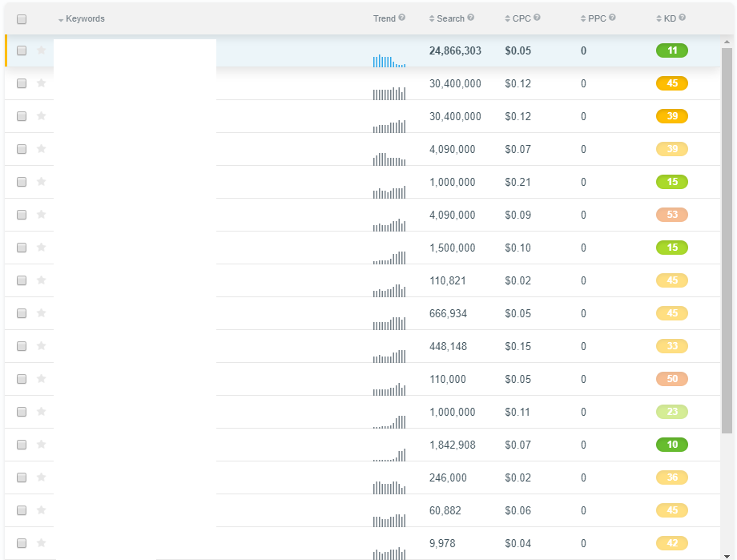Click the KD 11 green badge
This screenshot has height=560, width=737.
[x=671, y=50]
